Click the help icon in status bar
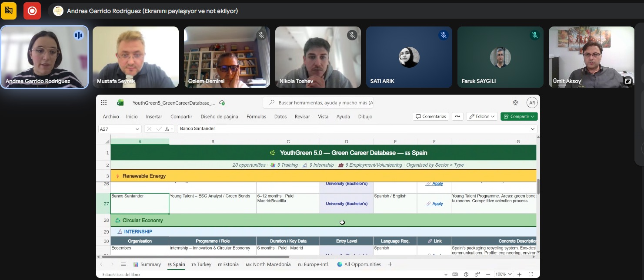This screenshot has height=280, width=644. 466,274
